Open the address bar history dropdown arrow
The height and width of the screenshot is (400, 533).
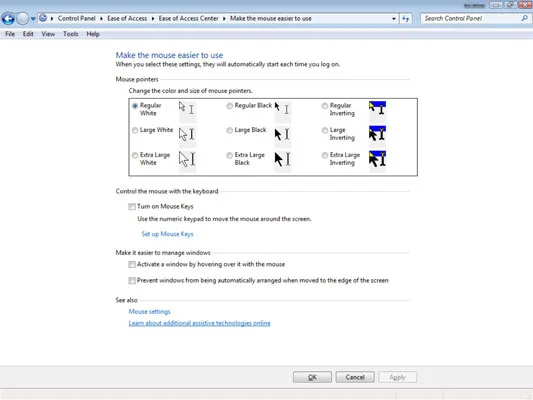point(394,19)
